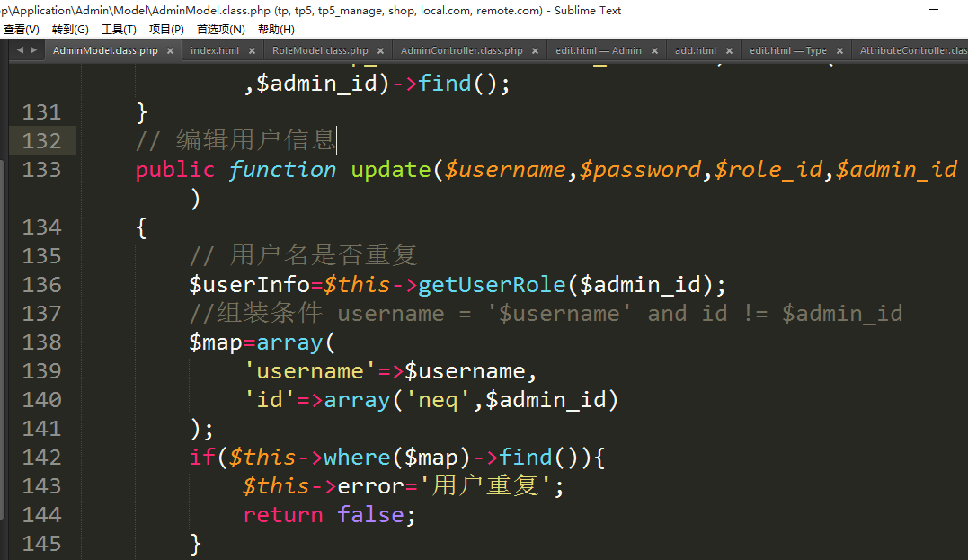Close the AdminController.class.php tab

[535, 51]
